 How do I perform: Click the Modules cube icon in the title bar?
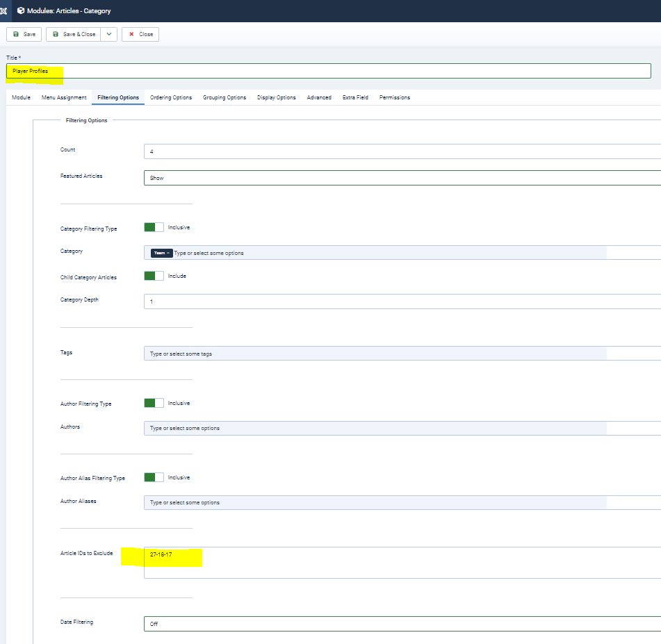pyautogui.click(x=21, y=11)
